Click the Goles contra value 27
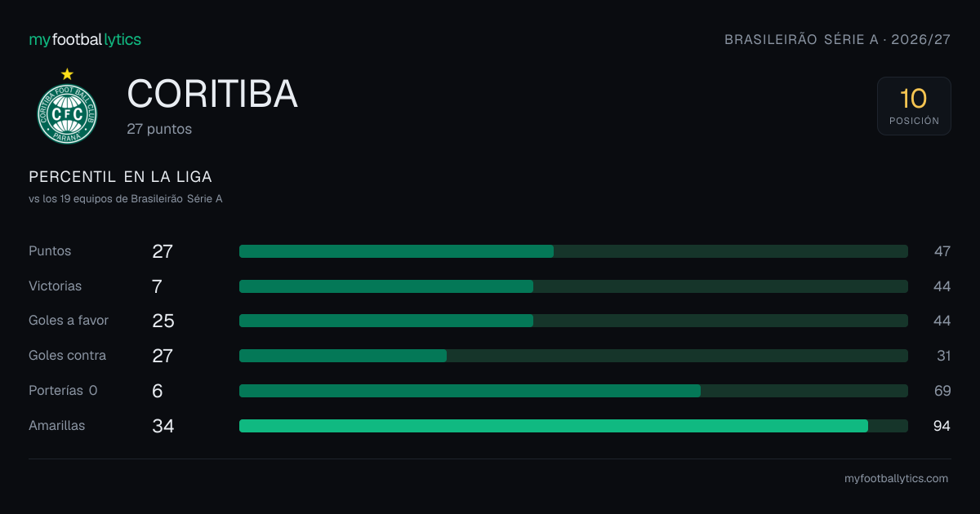Screen dimensions: 980x514 163,356
